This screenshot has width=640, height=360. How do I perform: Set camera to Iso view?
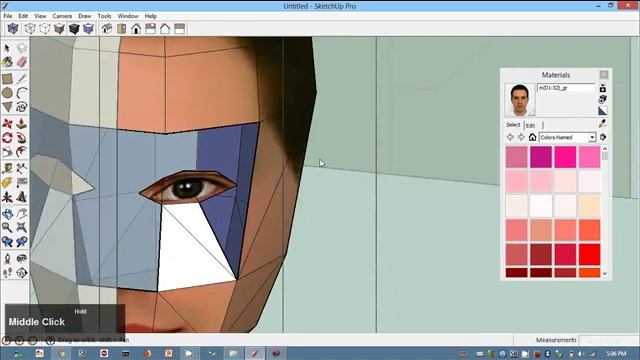[x=107, y=29]
